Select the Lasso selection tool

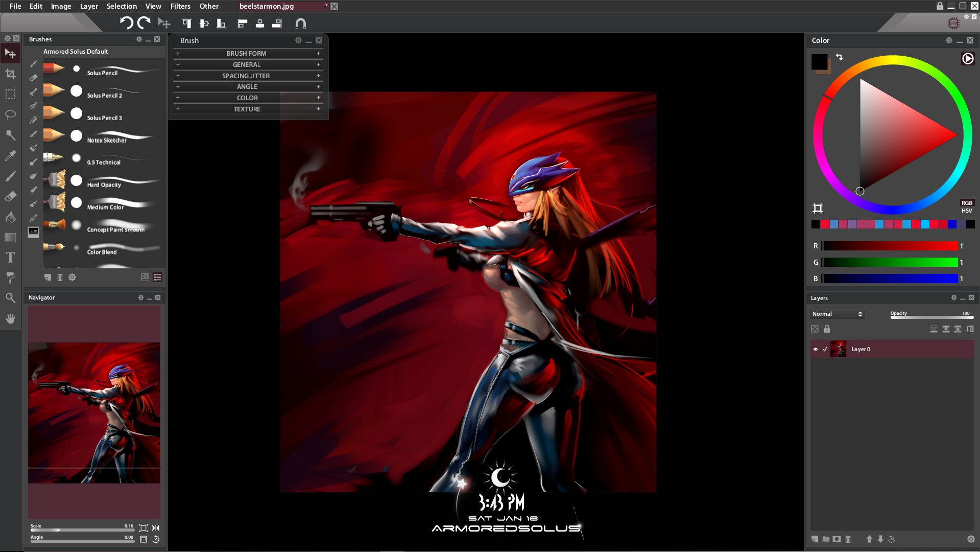[10, 114]
